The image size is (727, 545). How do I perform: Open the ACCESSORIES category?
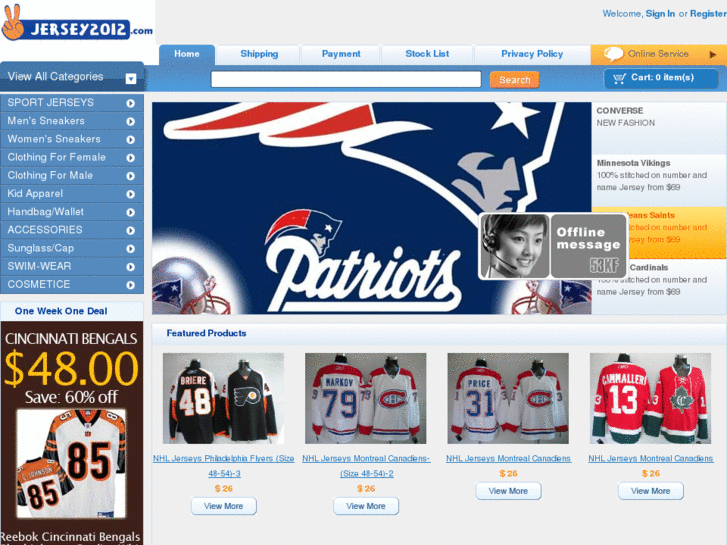tap(72, 230)
